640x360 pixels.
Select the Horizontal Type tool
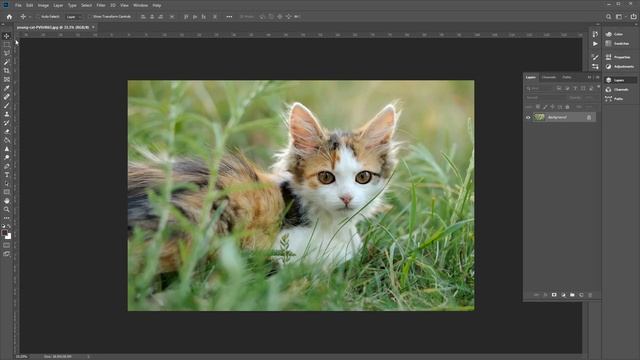7,175
